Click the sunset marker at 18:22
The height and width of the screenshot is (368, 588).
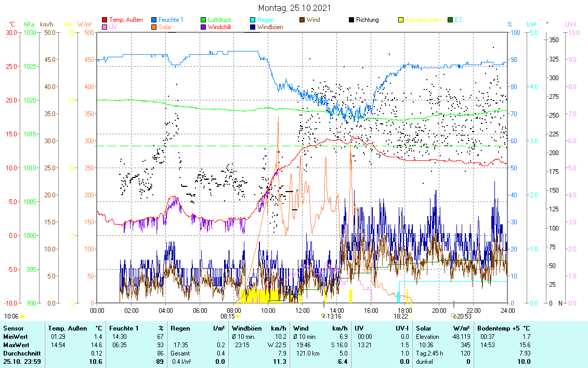(x=411, y=316)
